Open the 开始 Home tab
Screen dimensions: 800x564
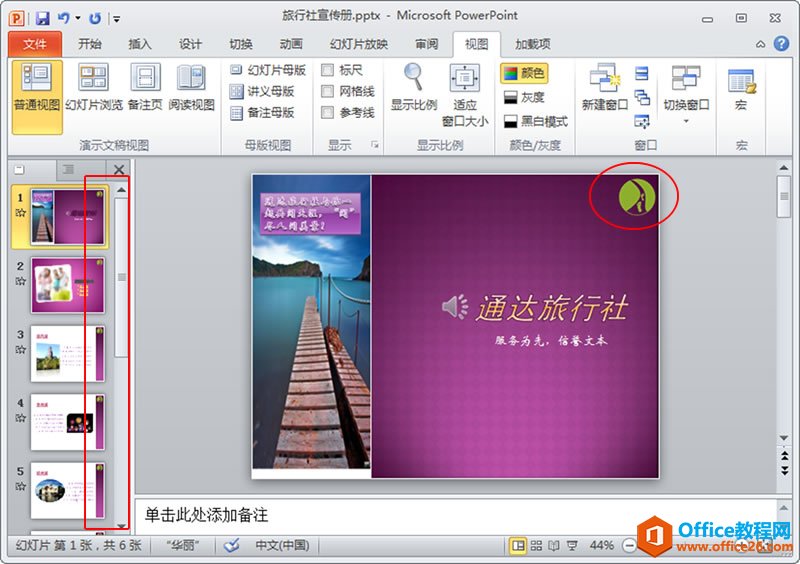click(x=89, y=44)
